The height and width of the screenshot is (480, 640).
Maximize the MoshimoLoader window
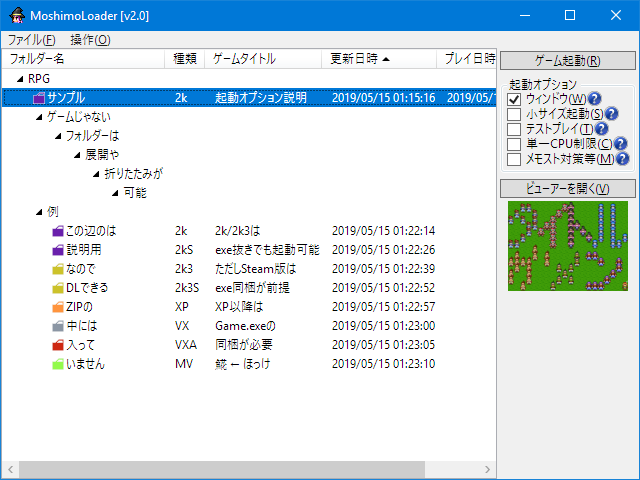pyautogui.click(x=570, y=16)
